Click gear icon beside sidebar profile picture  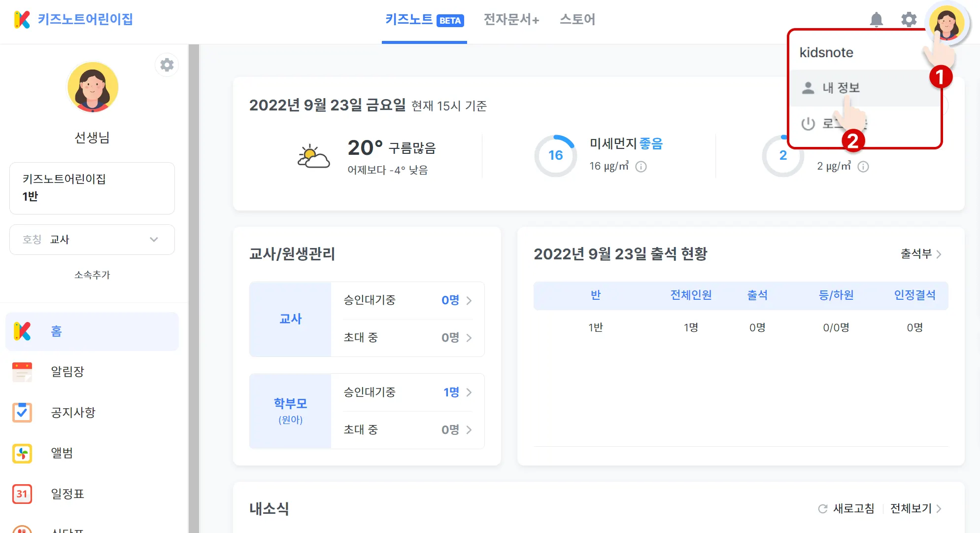click(167, 65)
